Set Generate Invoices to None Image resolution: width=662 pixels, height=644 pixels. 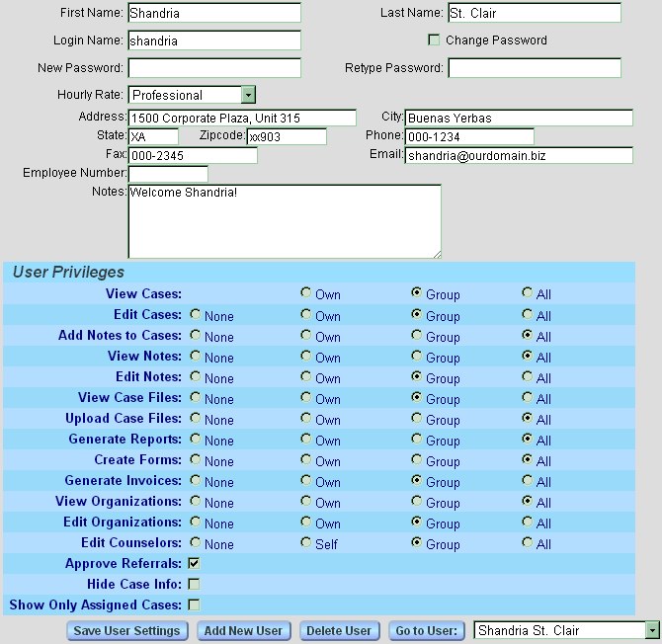point(196,480)
